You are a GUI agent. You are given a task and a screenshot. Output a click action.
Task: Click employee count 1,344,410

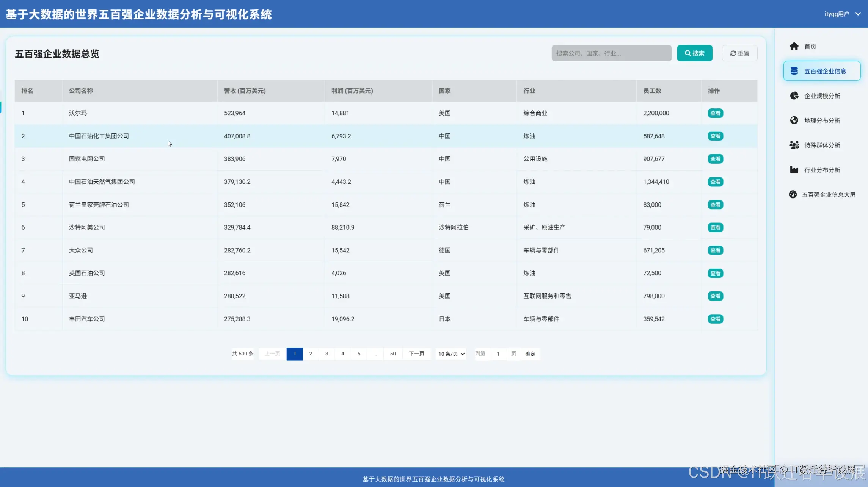(x=656, y=182)
